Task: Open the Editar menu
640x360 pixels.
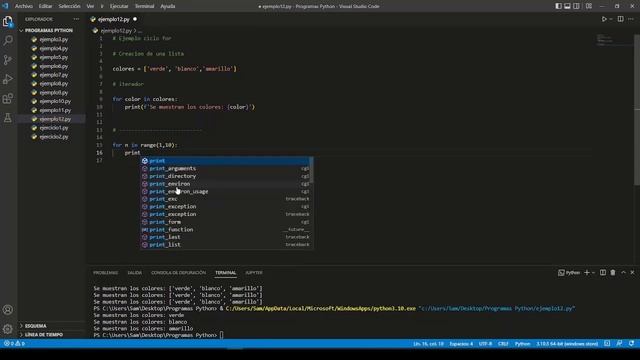Action: click(45, 6)
